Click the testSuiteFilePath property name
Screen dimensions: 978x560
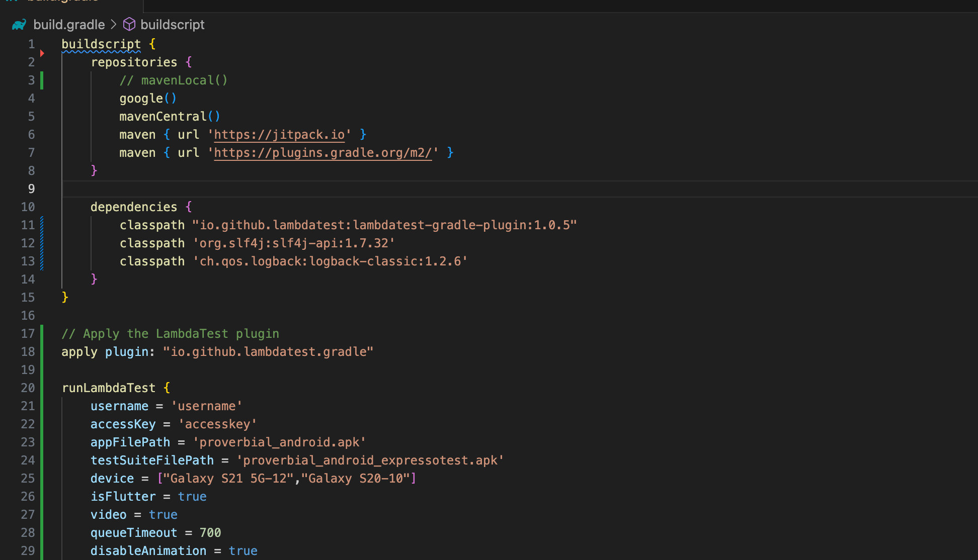coord(152,460)
